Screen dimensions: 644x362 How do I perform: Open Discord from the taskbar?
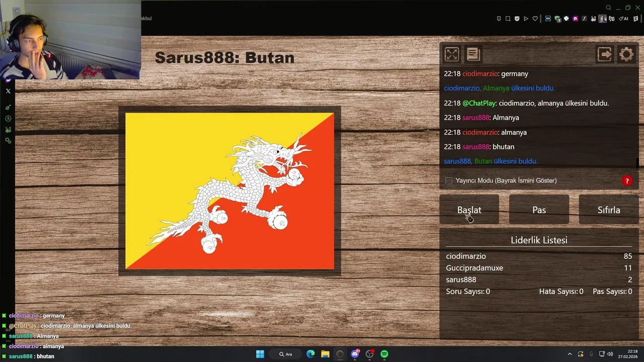coord(355,354)
